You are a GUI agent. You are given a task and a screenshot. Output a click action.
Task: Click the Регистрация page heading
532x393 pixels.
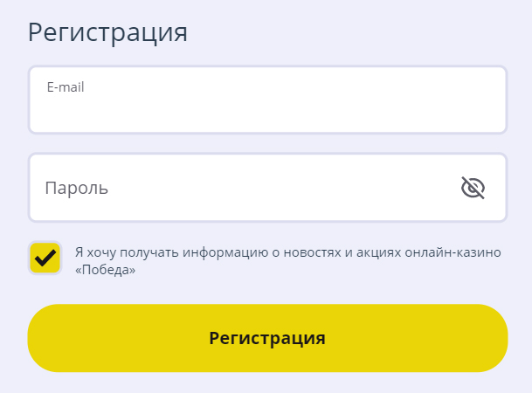click(107, 32)
